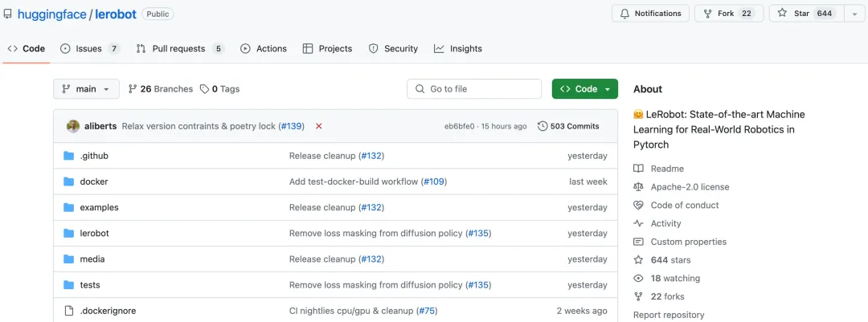
Task: Open the #109 test-docker-build workflow link
Action: [x=434, y=181]
